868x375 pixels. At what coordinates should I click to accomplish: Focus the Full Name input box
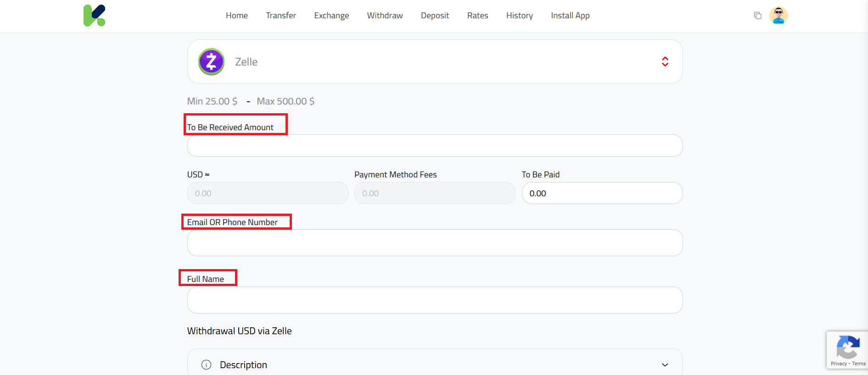[435, 300]
